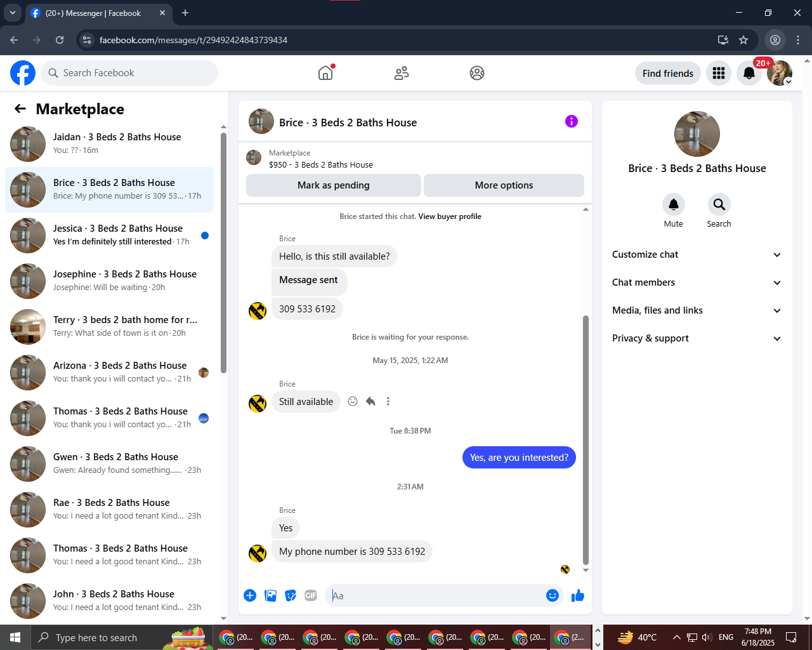Open the Chrome tab search dropdown

coord(13,13)
